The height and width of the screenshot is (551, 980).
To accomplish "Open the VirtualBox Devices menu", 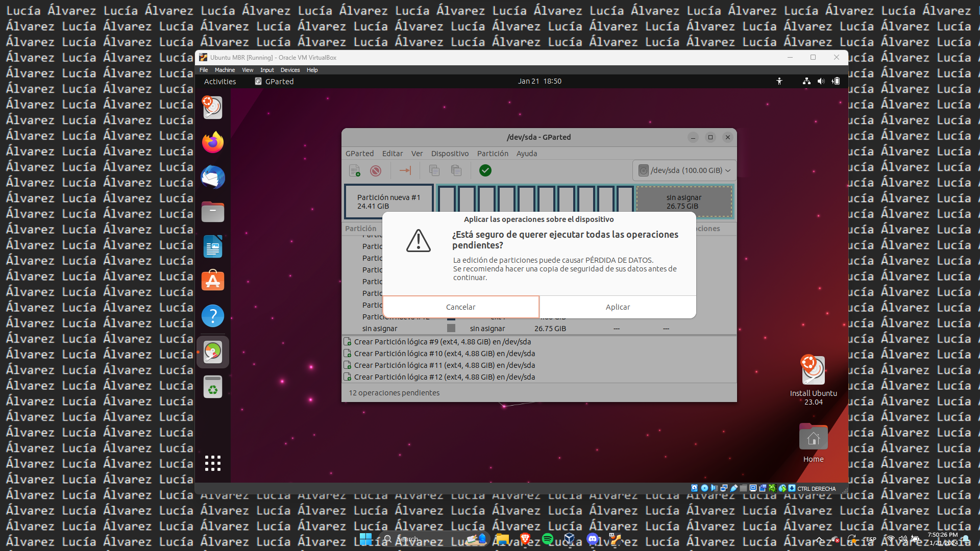I will (x=290, y=70).
